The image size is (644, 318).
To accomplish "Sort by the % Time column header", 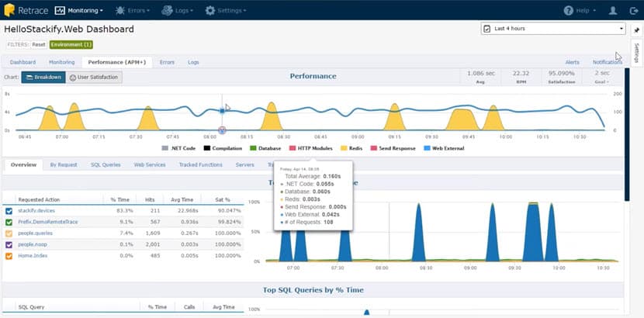I will pyautogui.click(x=120, y=200).
